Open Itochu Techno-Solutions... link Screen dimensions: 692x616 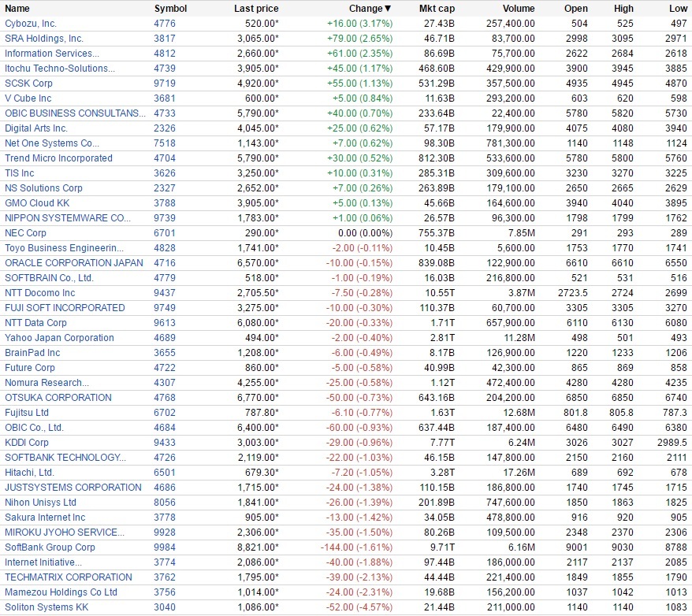60,69
